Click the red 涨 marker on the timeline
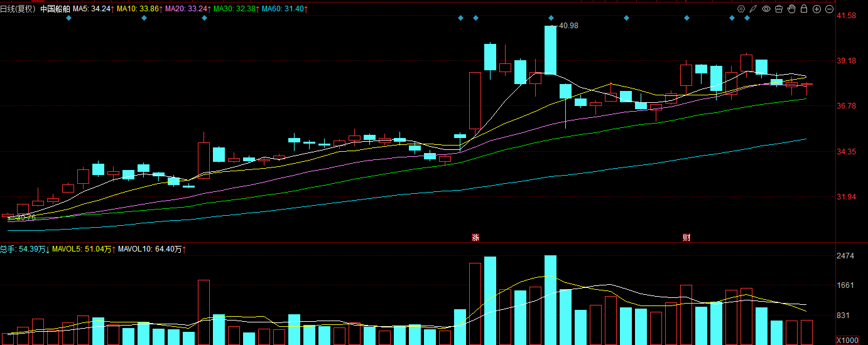This screenshot has width=868, height=345. tap(475, 238)
